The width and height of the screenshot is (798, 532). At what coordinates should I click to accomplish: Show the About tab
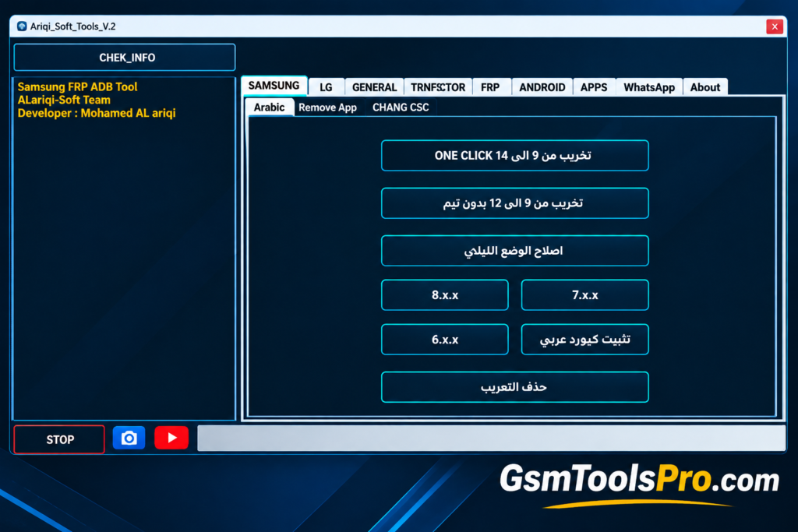pyautogui.click(x=705, y=87)
